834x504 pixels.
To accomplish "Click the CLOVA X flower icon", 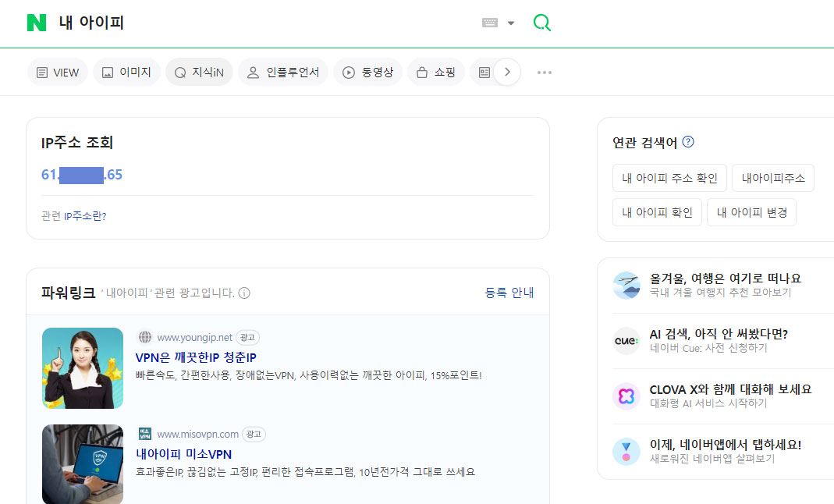I will 626,396.
